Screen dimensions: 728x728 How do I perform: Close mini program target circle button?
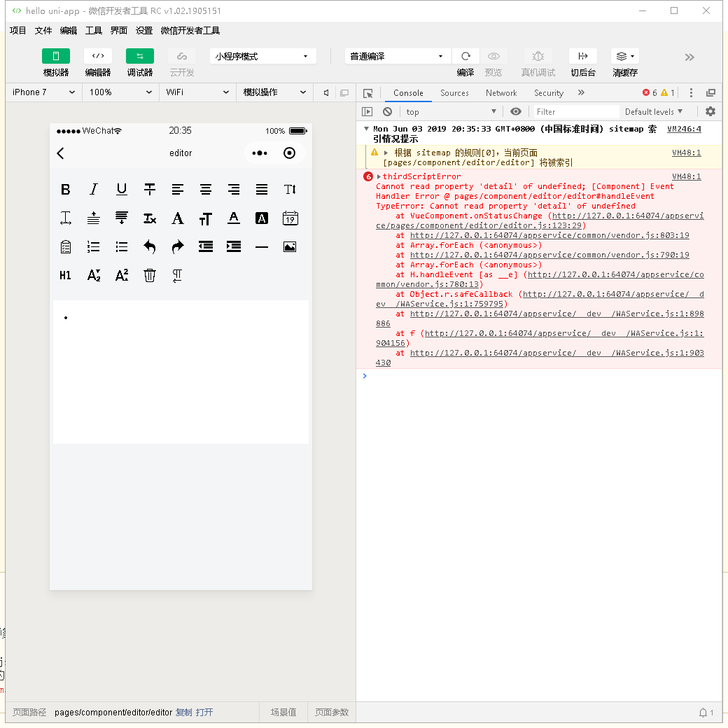pyautogui.click(x=289, y=153)
